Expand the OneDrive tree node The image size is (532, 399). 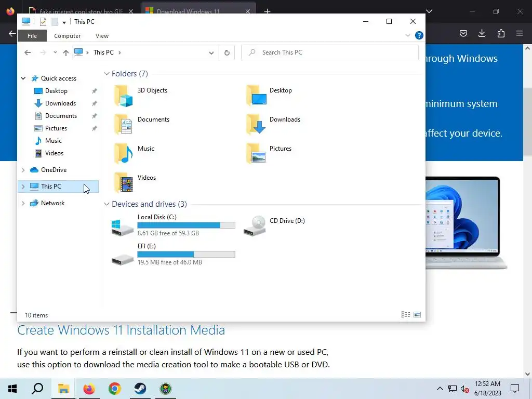(23, 170)
